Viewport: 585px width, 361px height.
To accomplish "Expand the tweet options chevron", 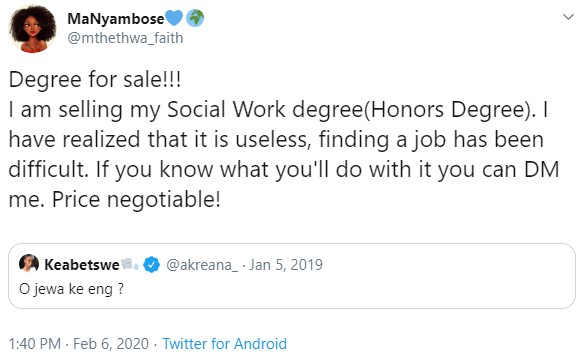I will 568,17.
